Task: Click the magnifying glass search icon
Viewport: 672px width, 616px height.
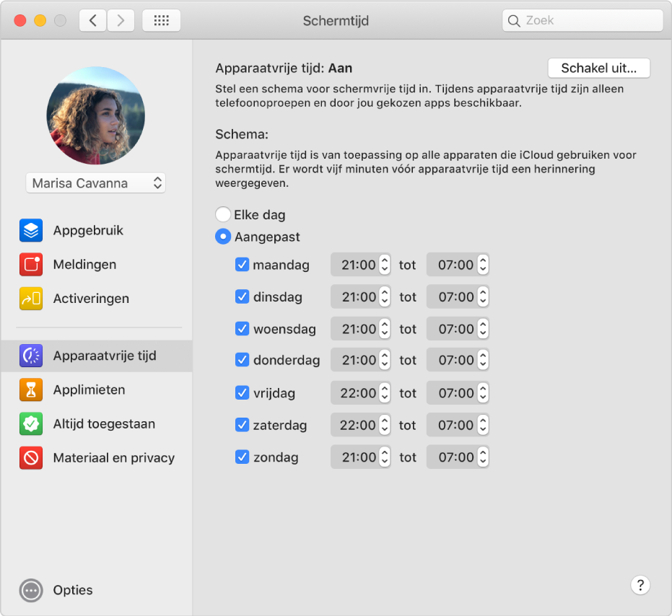Action: (514, 21)
